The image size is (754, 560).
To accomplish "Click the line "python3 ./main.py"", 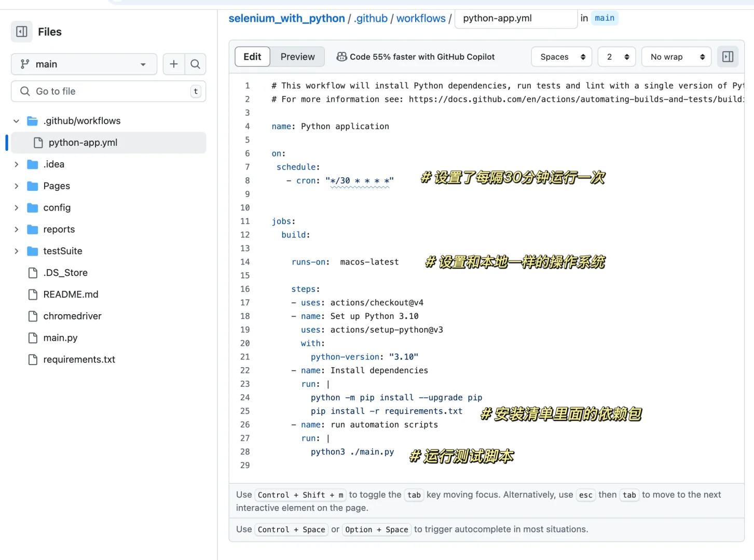I will (x=352, y=452).
